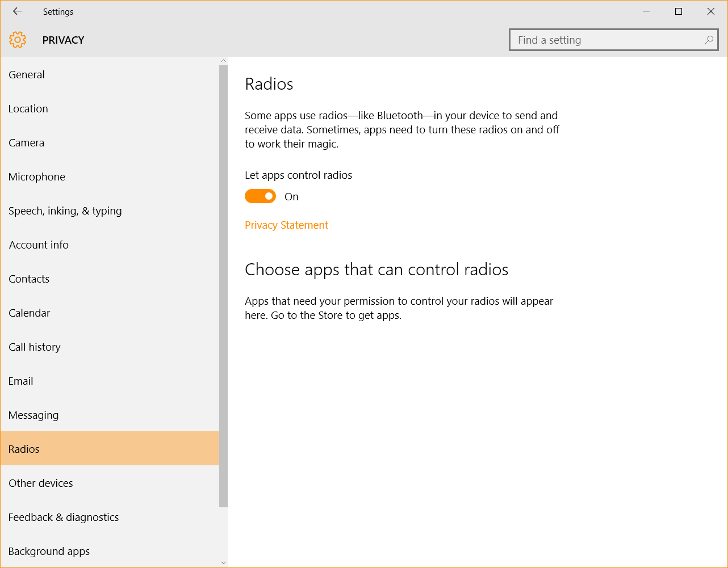Click the PRIVACY header title
The image size is (728, 568).
click(x=63, y=40)
